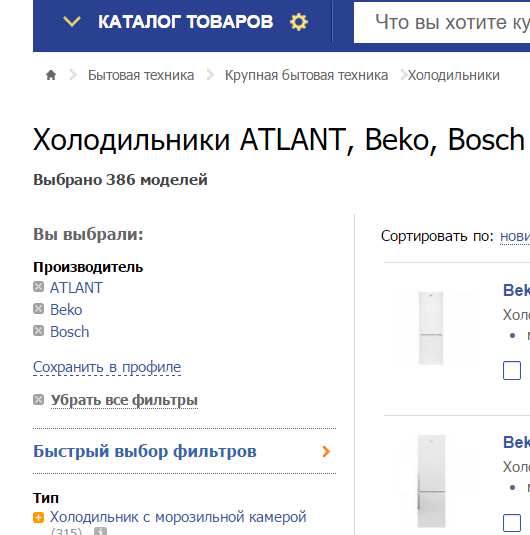Expand Быстрый выбор фильтров with orange arrow
Image resolution: width=530 pixels, height=535 pixels.
pos(326,451)
